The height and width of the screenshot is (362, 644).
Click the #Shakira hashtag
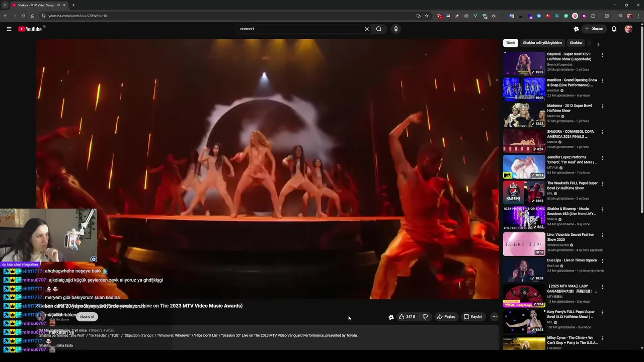[x=95, y=330]
